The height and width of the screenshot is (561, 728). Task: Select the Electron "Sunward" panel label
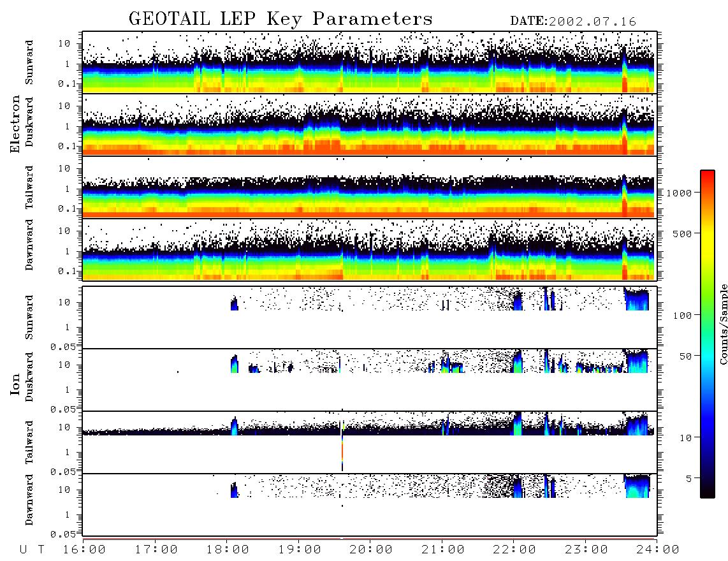click(x=29, y=62)
